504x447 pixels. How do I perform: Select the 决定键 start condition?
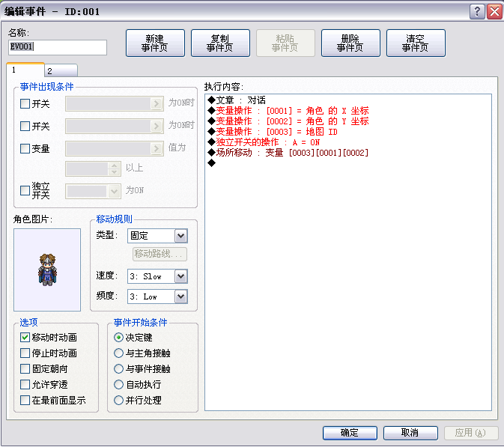118,337
